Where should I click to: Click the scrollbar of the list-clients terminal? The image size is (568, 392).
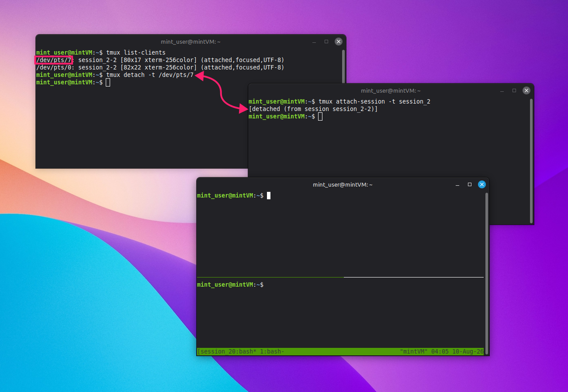click(343, 66)
